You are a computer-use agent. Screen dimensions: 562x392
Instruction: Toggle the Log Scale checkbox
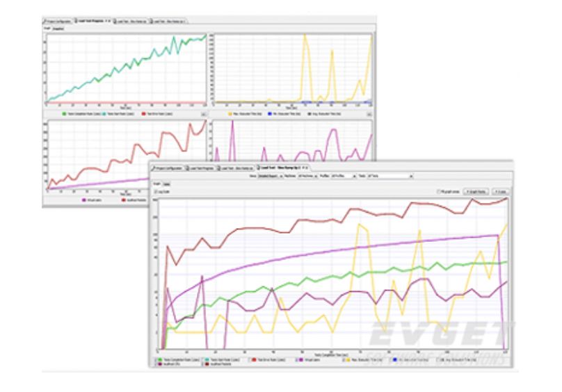156,191
